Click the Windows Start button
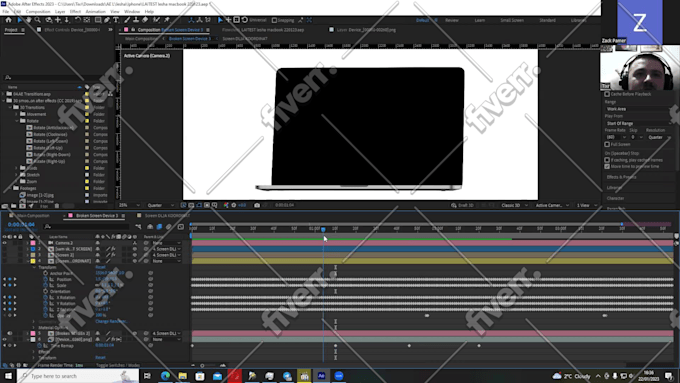The image size is (680, 383). coord(8,376)
